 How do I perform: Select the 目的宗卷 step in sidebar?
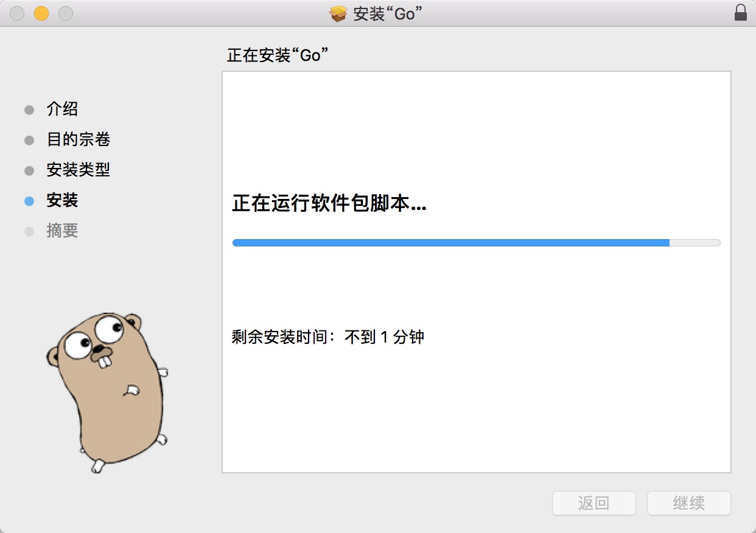click(79, 140)
